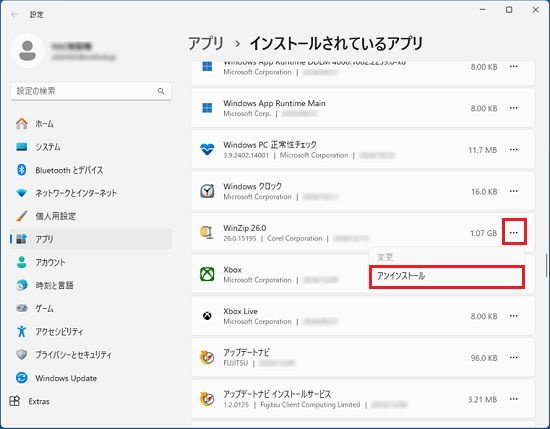The width and height of the screenshot is (550, 429).
Task: Click the 変更 menu entry
Action: coord(447,257)
